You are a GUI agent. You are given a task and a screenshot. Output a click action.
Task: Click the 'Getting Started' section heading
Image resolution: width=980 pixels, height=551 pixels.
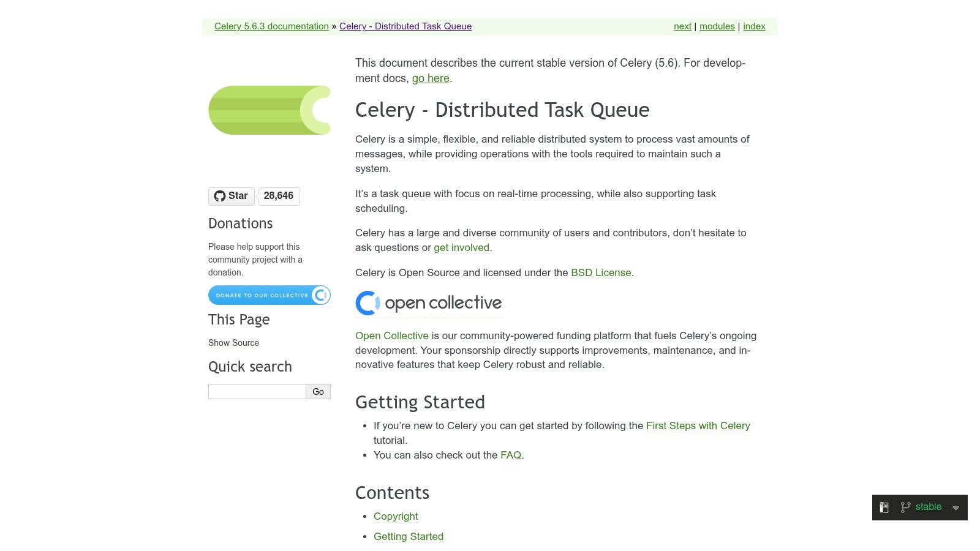[x=420, y=402]
